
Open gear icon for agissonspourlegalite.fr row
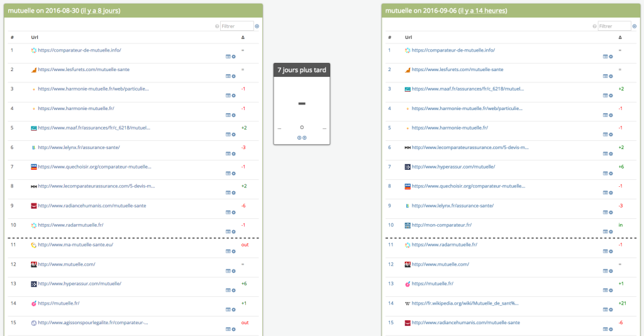[x=234, y=329]
